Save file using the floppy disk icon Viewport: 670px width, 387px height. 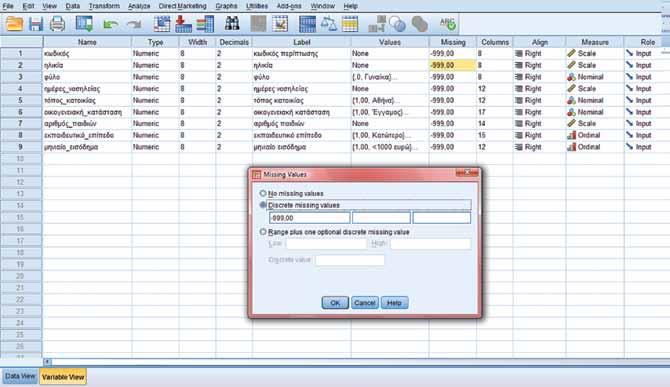36,24
